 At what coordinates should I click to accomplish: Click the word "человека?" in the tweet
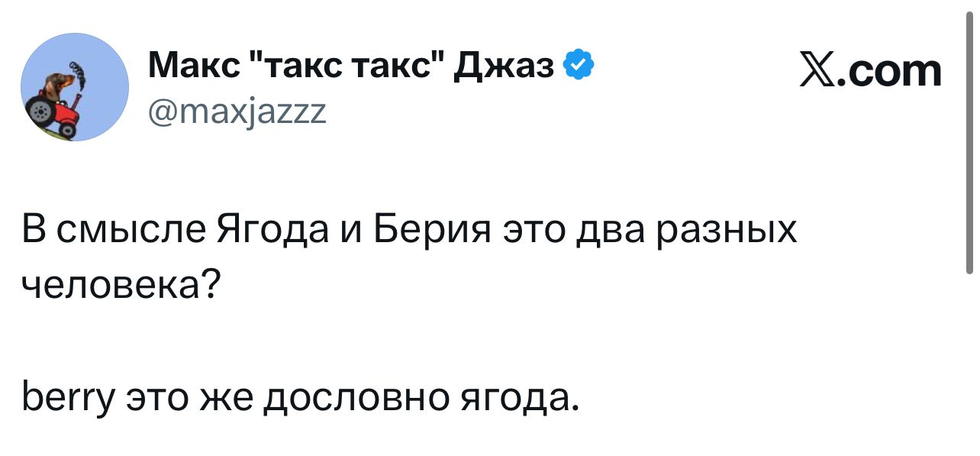(x=120, y=286)
